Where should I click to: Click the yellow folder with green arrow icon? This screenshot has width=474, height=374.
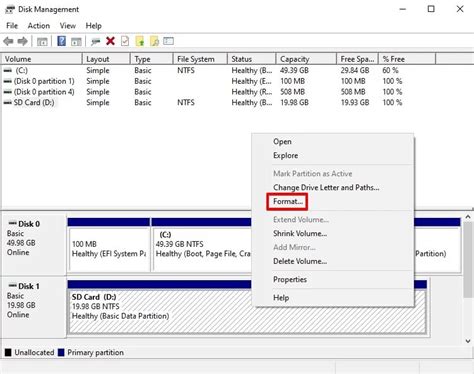tap(140, 41)
